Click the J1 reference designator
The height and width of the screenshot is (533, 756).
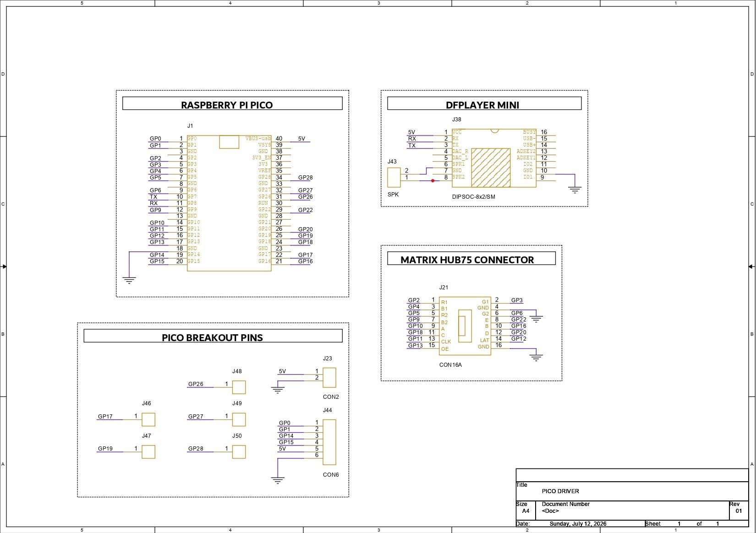pyautogui.click(x=190, y=125)
